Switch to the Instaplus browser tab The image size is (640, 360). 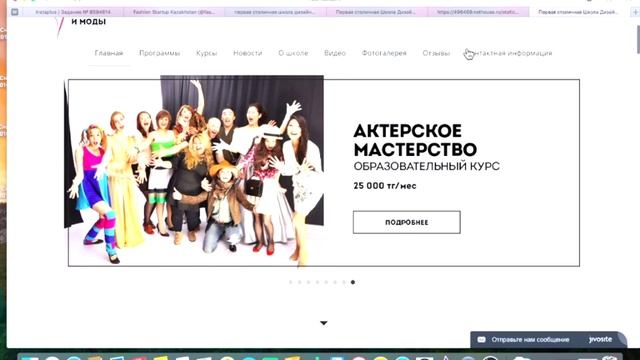[73, 12]
